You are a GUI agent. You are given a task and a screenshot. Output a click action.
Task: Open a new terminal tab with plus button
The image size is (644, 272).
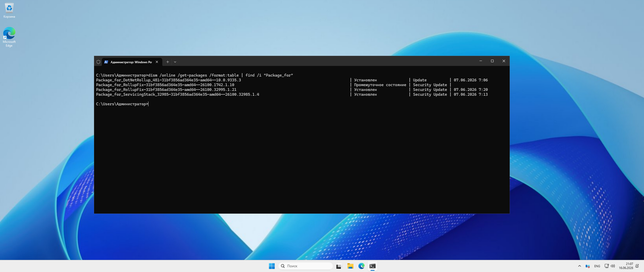pyautogui.click(x=168, y=62)
